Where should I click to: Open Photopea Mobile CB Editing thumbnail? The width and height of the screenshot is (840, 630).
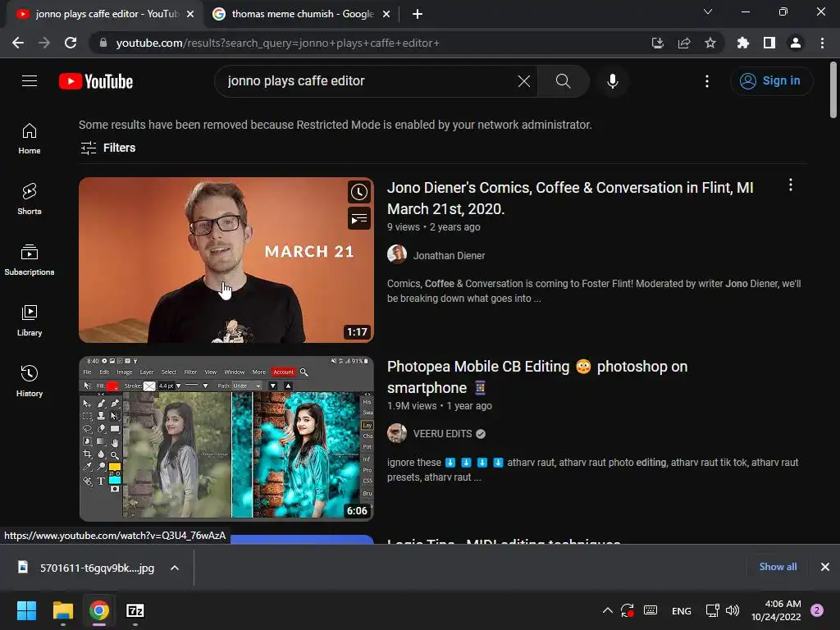(226, 439)
